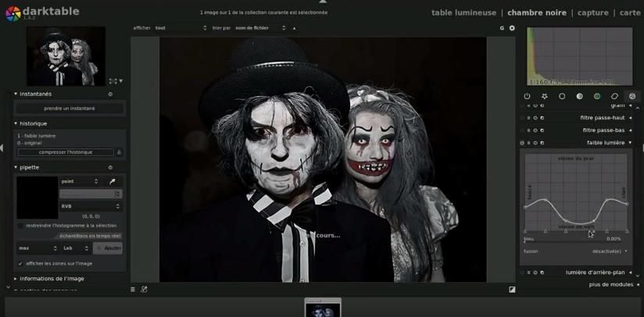
Task: Click darktable logo at top left
Action: pyautogui.click(x=13, y=13)
